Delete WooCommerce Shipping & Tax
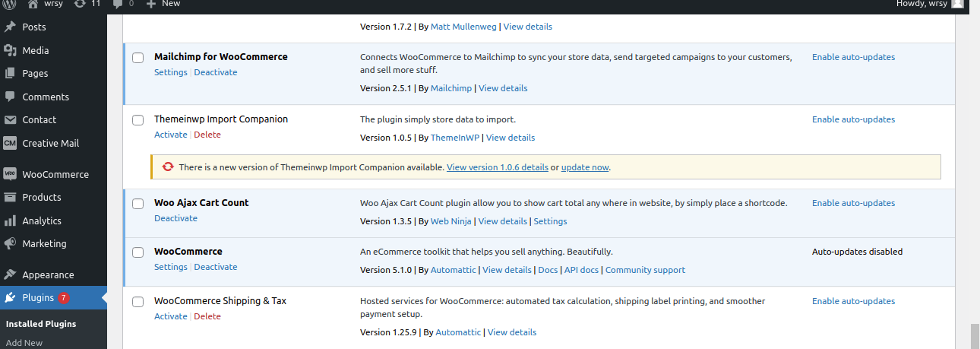Viewport: 980px width, 349px height. pyautogui.click(x=207, y=316)
